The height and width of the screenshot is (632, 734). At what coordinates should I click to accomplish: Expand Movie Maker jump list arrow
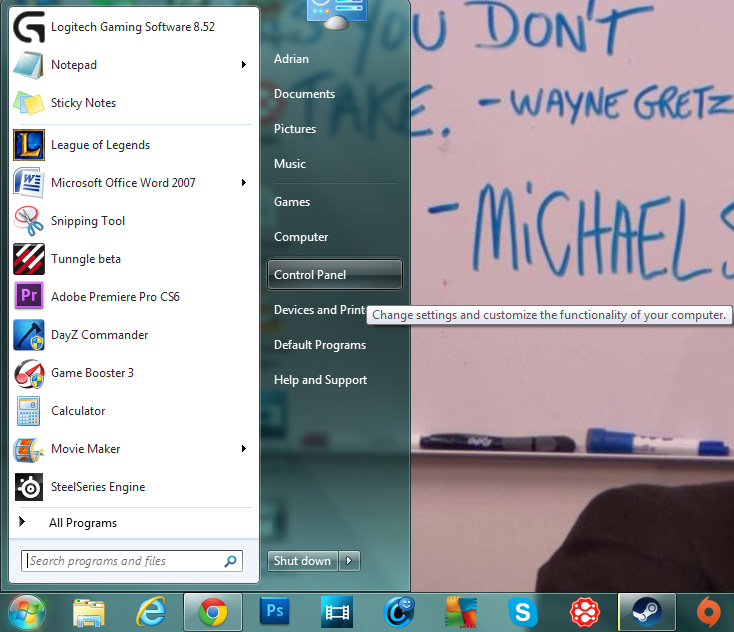(243, 448)
